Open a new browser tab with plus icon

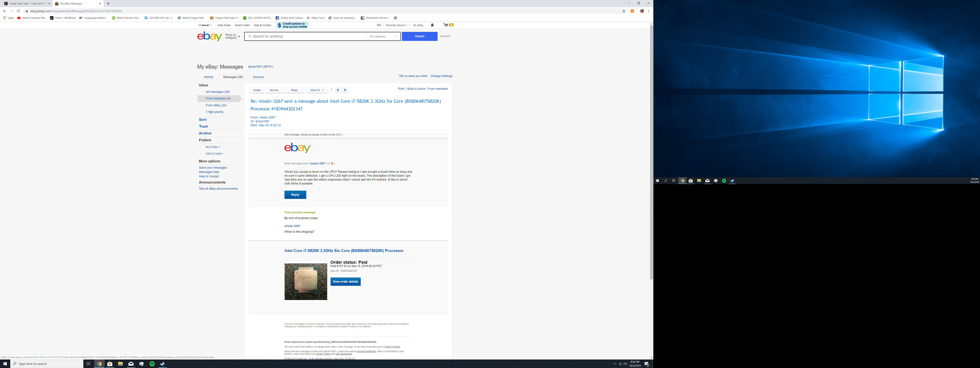point(108,3)
